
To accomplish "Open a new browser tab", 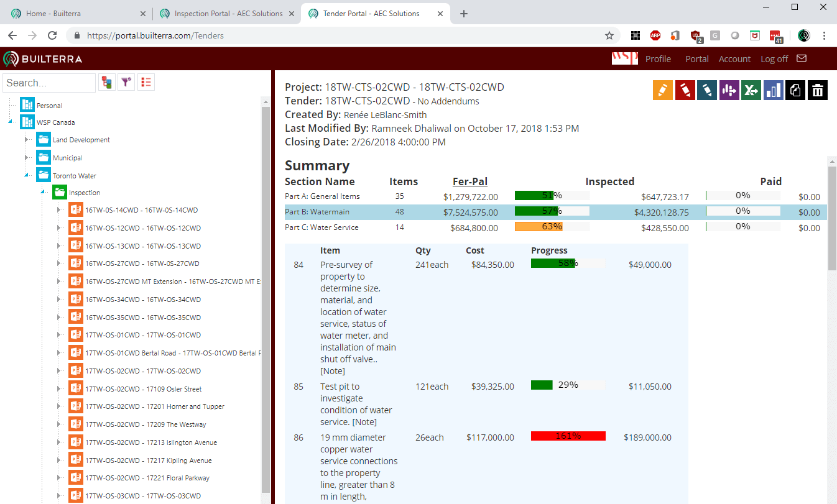I will (463, 14).
